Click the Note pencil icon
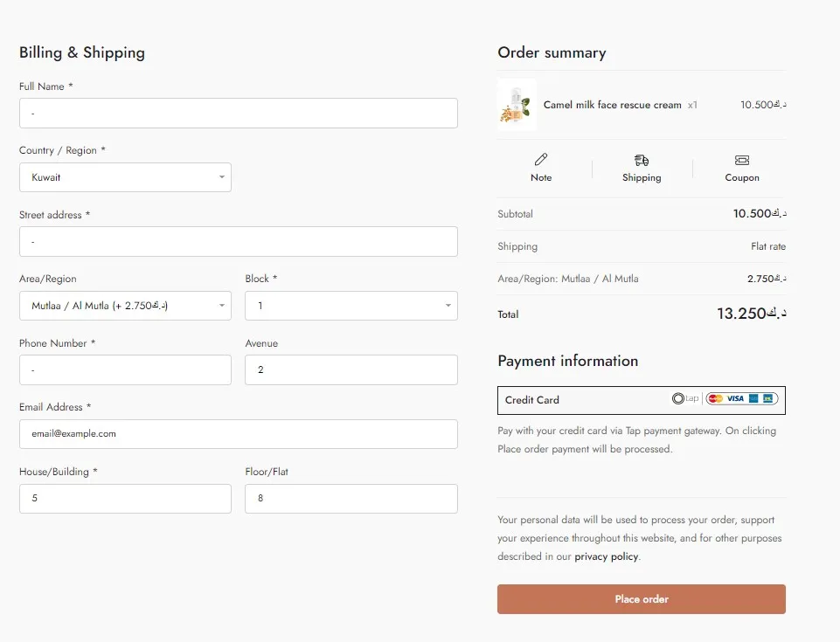This screenshot has height=642, width=840. pos(541,159)
